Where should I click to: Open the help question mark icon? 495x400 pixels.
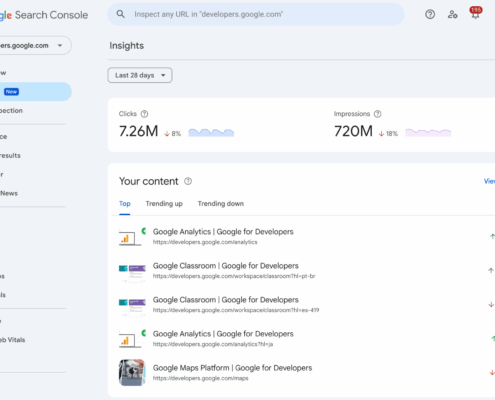[430, 14]
